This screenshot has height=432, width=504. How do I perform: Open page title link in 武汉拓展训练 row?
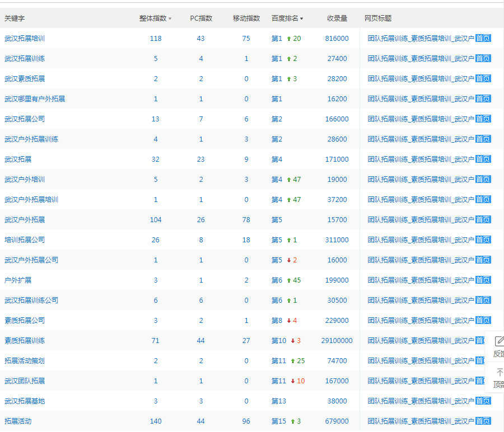point(421,58)
